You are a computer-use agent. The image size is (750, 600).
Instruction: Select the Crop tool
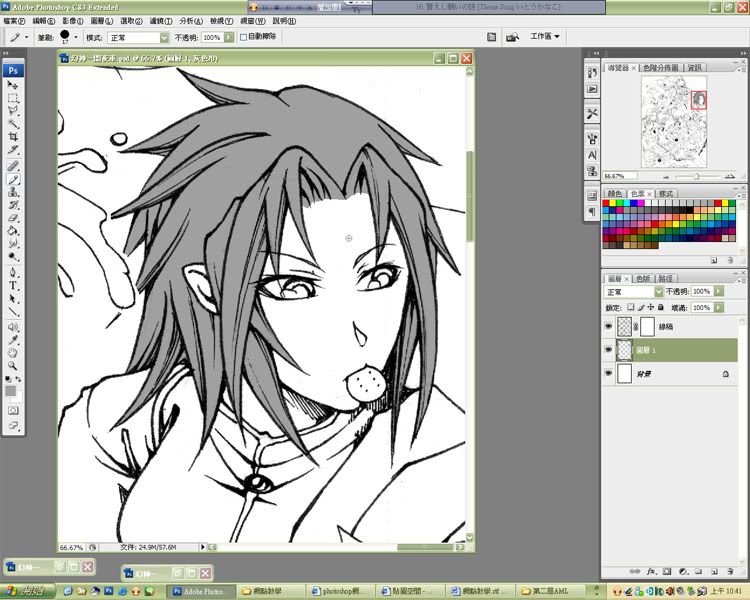point(13,137)
